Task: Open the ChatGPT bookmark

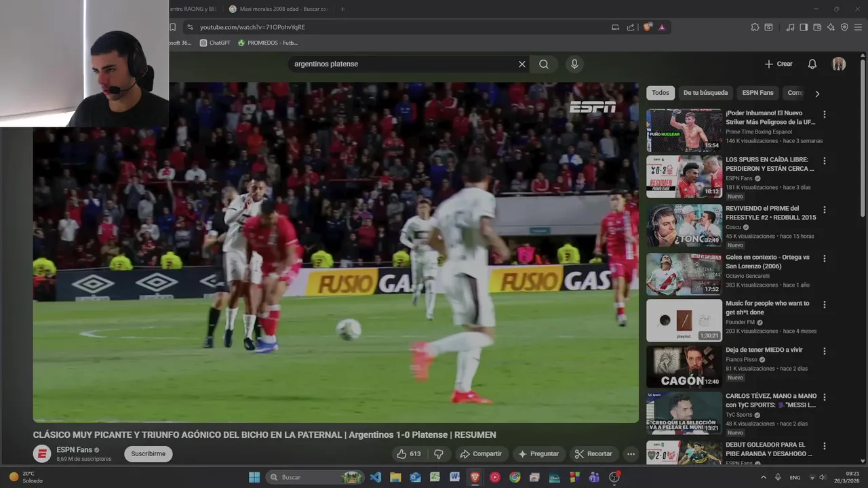Action: tap(215, 43)
